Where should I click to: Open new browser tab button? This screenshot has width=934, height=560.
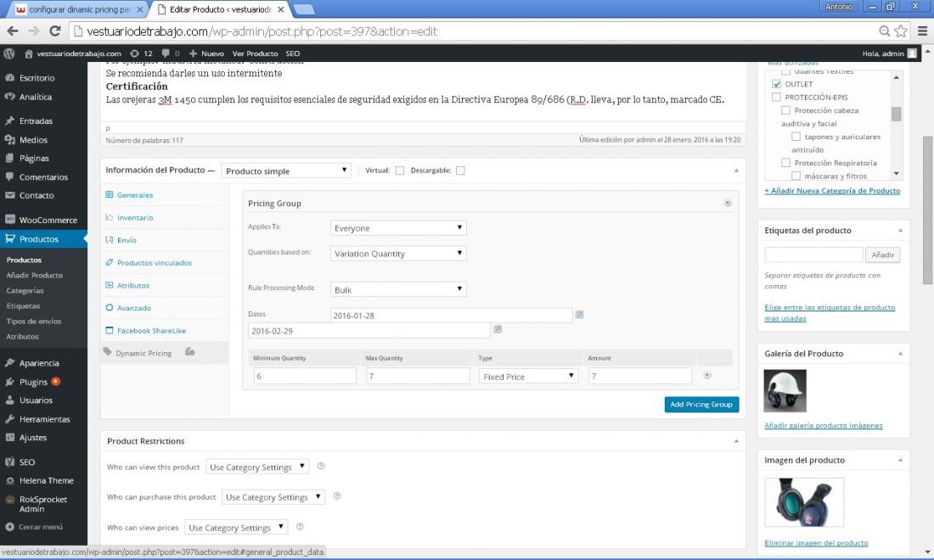(304, 9)
